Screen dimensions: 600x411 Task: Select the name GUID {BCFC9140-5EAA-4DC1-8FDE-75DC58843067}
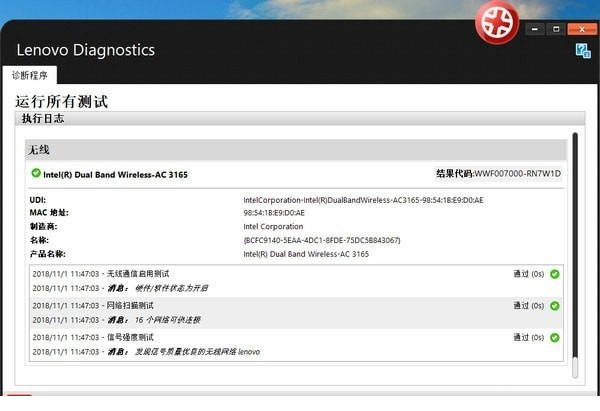(322, 240)
